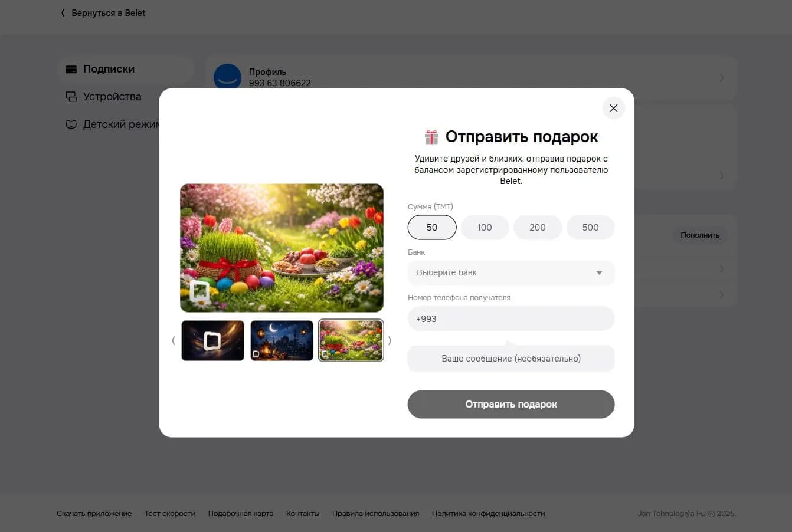Choose the 500 TMT gift amount

[590, 228]
